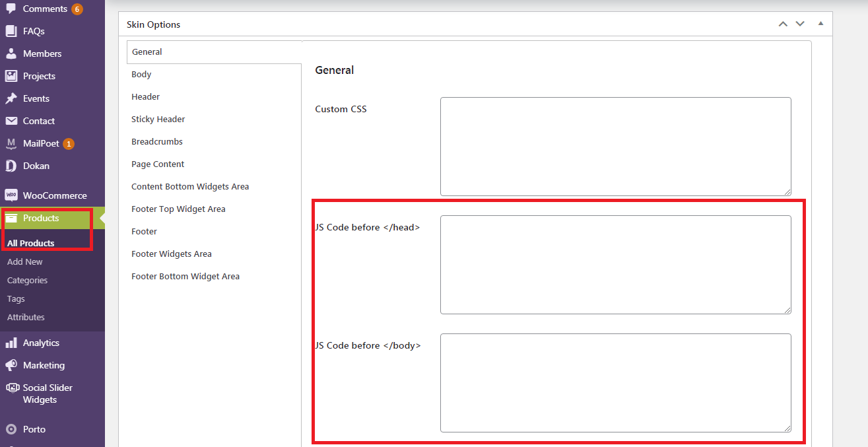Click the Skin Options panel title
868x447 pixels.
153,24
